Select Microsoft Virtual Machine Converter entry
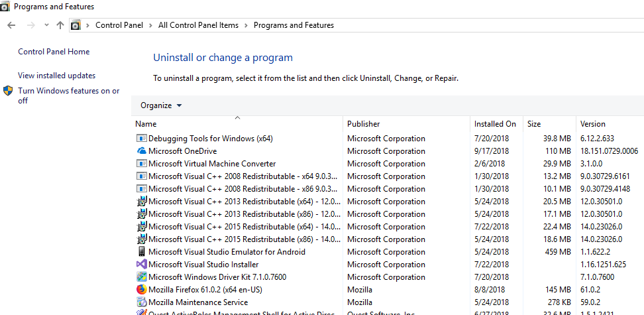Viewport: 644px width, 315px height. [x=212, y=164]
